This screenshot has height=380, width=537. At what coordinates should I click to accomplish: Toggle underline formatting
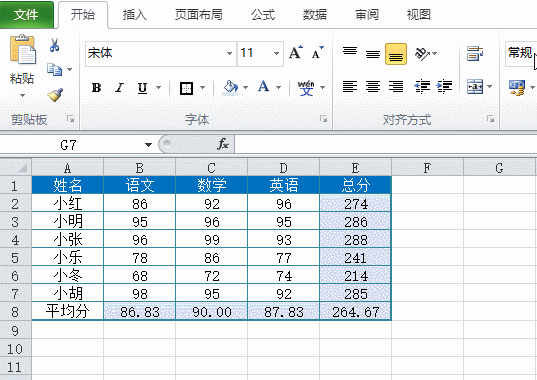pos(142,88)
